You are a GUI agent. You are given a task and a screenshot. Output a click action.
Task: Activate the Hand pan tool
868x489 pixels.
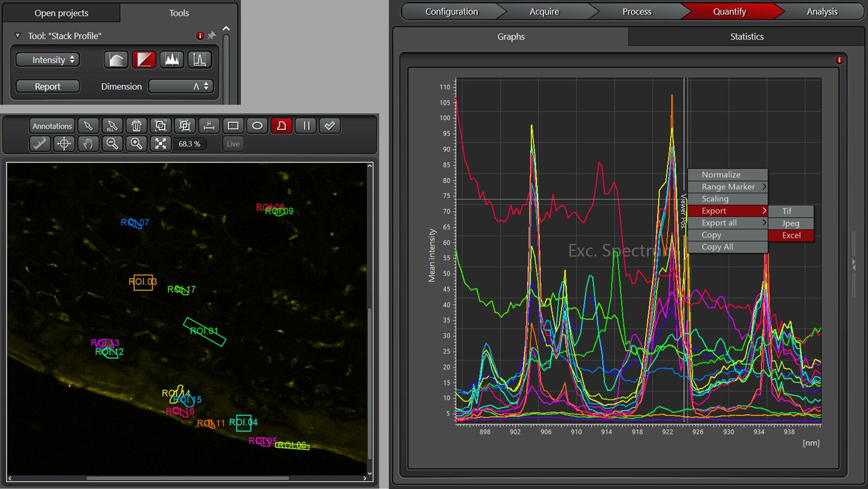(x=88, y=144)
